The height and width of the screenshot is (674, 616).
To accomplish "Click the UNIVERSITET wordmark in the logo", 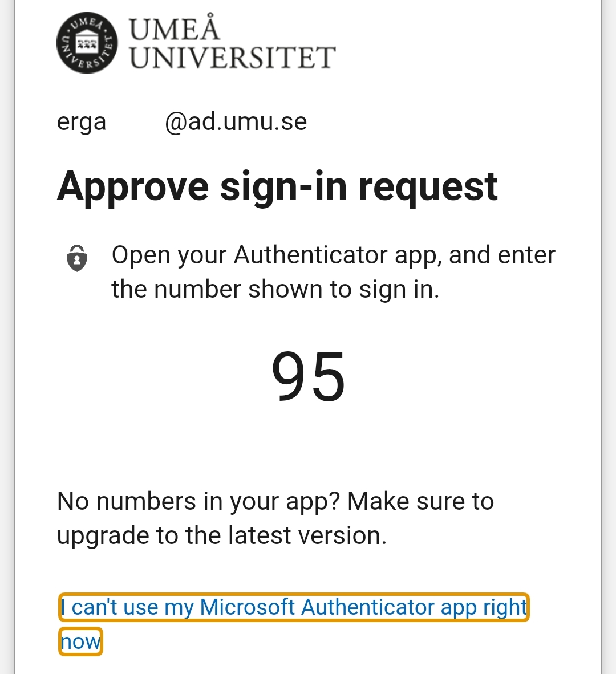I will (232, 58).
